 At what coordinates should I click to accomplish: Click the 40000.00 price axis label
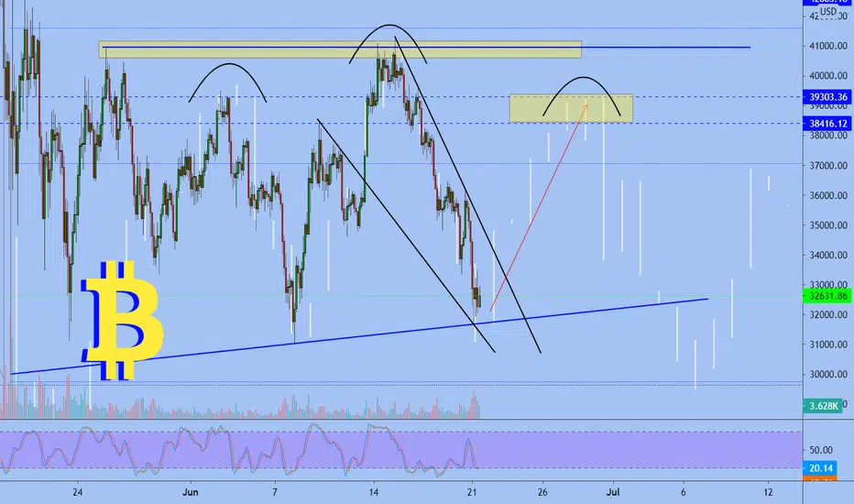[827, 76]
